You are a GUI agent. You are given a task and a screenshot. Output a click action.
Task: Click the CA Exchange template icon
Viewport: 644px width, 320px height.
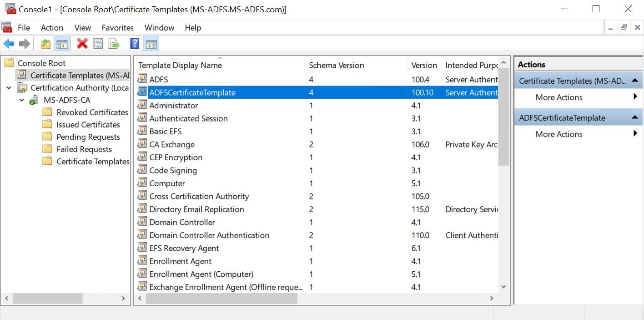tap(142, 144)
